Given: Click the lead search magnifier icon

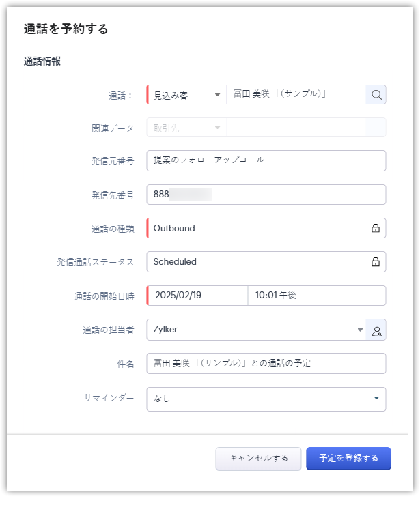Looking at the screenshot, I should [376, 94].
